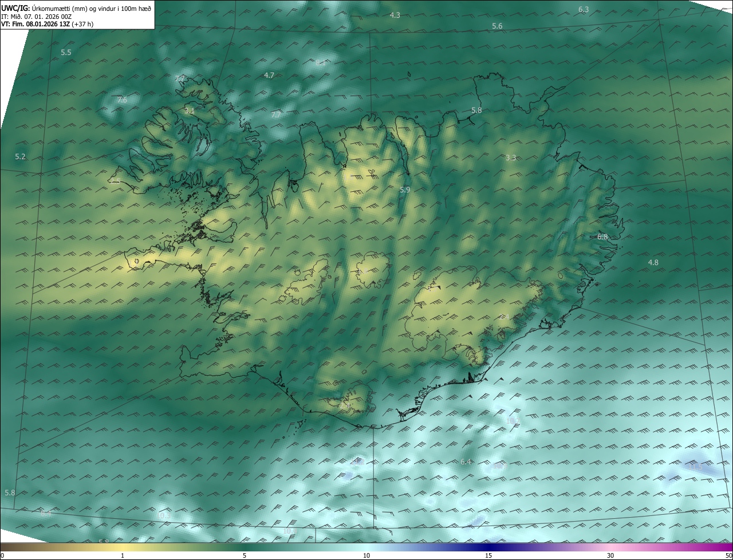Click the map value label 7.6
Image resolution: width=733 pixels, height=560 pixels.
point(122,100)
